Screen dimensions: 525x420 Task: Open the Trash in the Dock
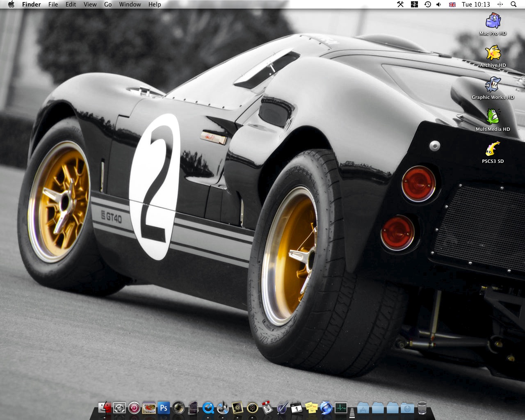pyautogui.click(x=422, y=408)
